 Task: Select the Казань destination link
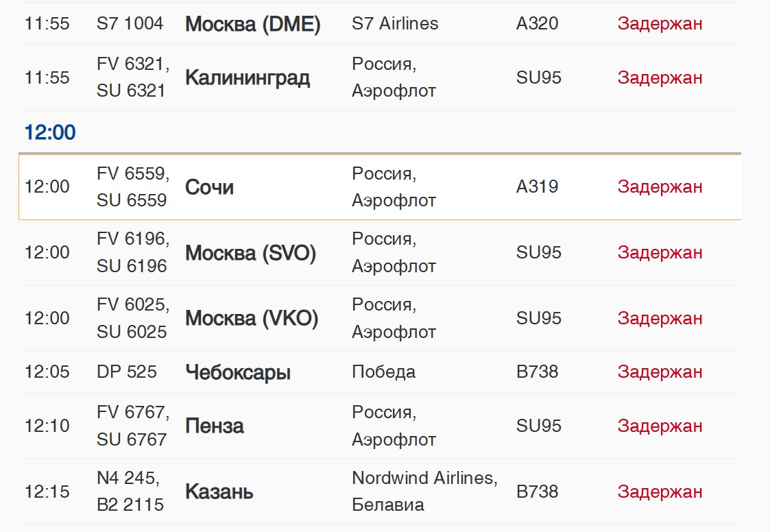point(219,492)
